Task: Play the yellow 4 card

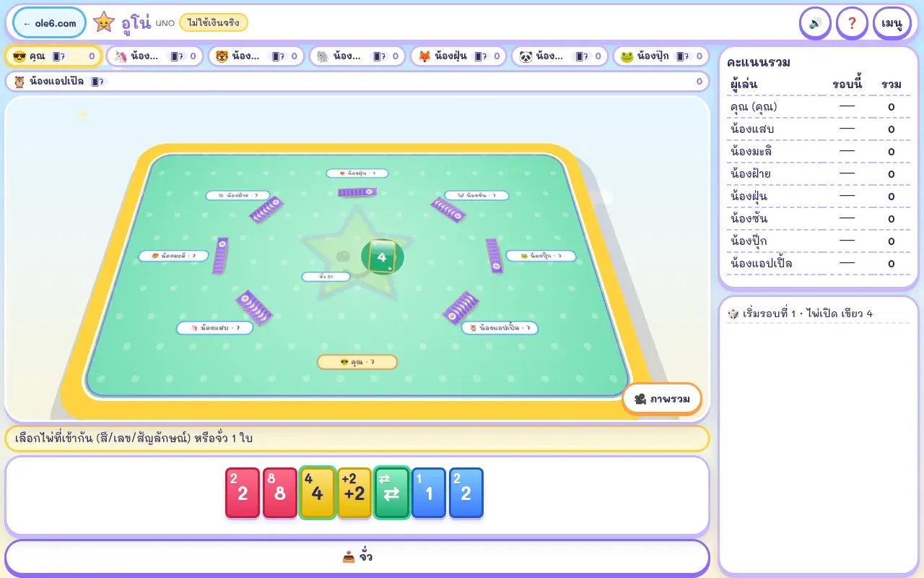Action: coord(318,493)
